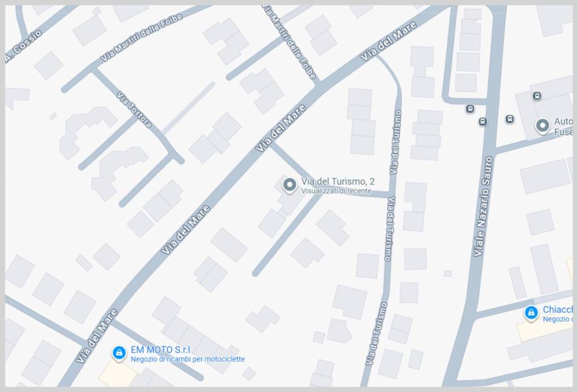Select the bus stop between Viale Nazario Sauro and Auto pin
The height and width of the screenshot is (392, 578).
click(x=510, y=119)
